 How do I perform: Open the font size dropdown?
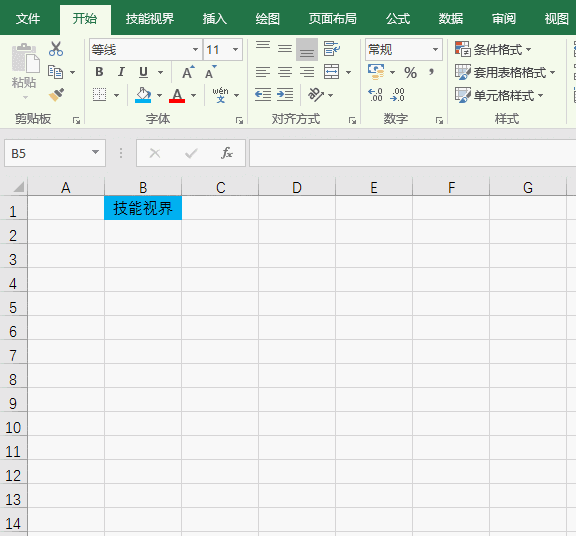[235, 49]
